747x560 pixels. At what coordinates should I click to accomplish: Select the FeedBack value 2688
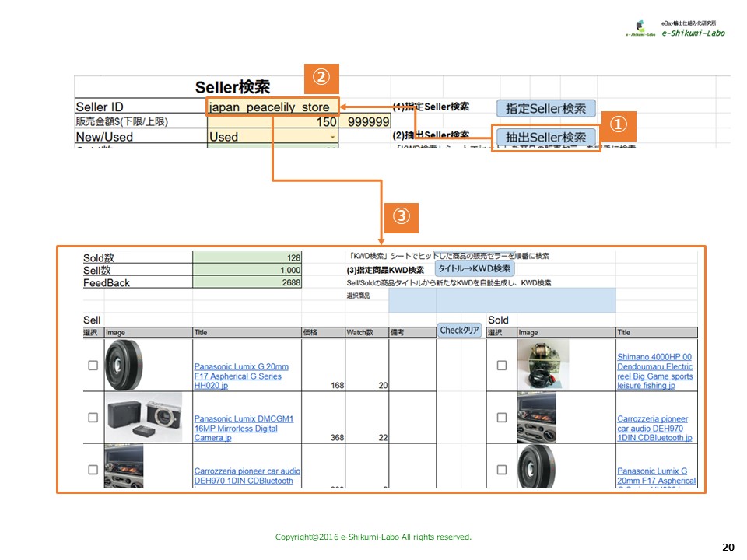tap(247, 282)
